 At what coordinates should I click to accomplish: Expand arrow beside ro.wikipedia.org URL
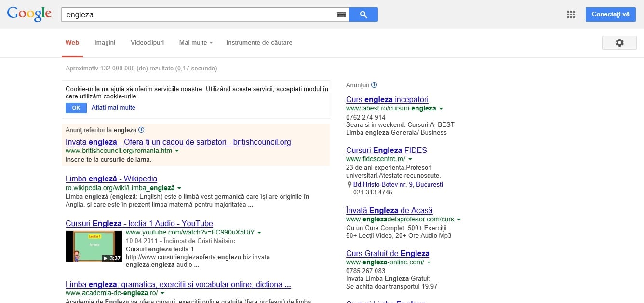(179, 188)
